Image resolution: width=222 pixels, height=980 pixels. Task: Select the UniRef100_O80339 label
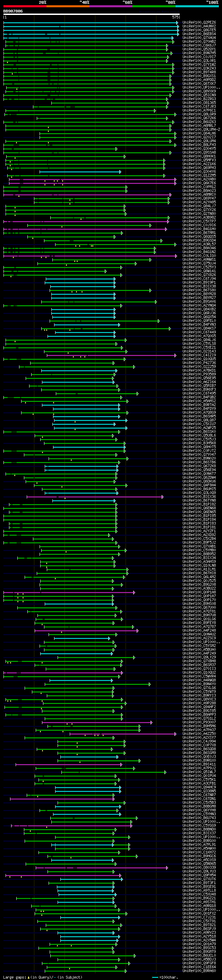pyautogui.click(x=199, y=868)
